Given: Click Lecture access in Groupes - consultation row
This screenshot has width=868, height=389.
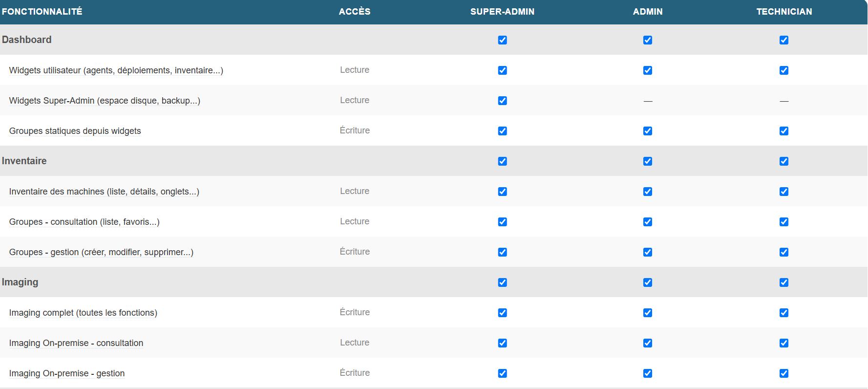Looking at the screenshot, I should click(355, 221).
